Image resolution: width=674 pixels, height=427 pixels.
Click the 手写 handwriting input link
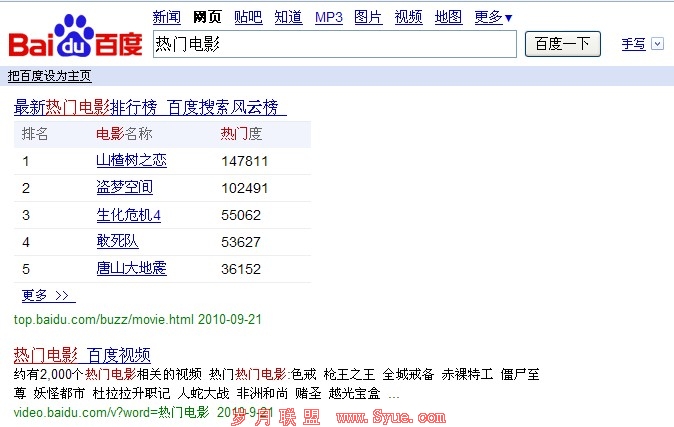634,44
